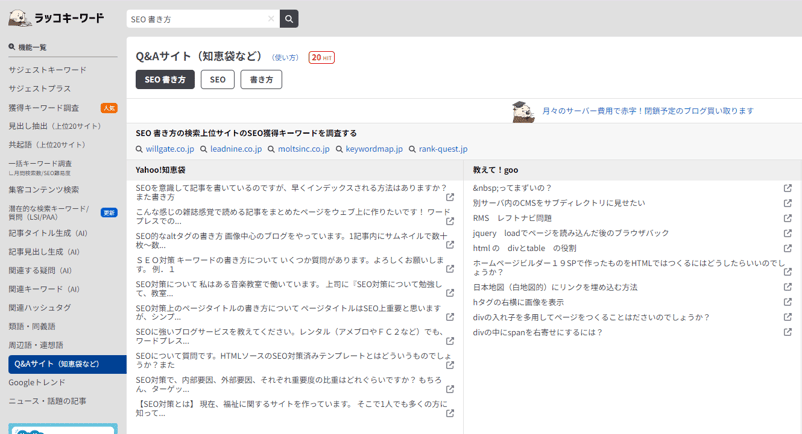Click the graduate otter mascot icon in banner

[x=523, y=111]
